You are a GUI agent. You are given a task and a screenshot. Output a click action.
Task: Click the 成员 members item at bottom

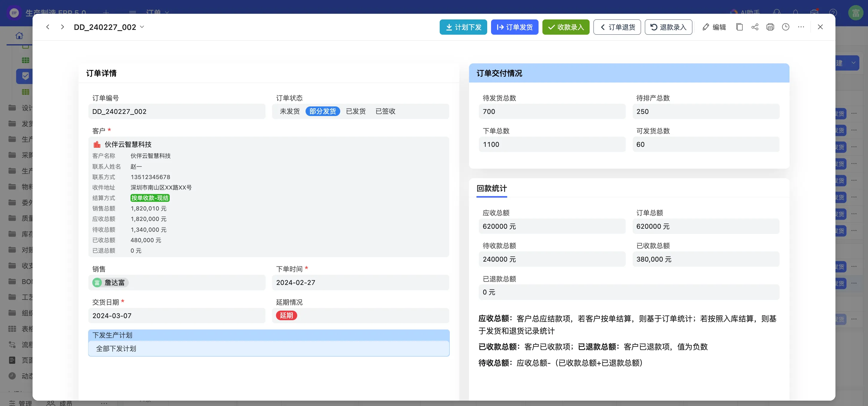pyautogui.click(x=60, y=403)
